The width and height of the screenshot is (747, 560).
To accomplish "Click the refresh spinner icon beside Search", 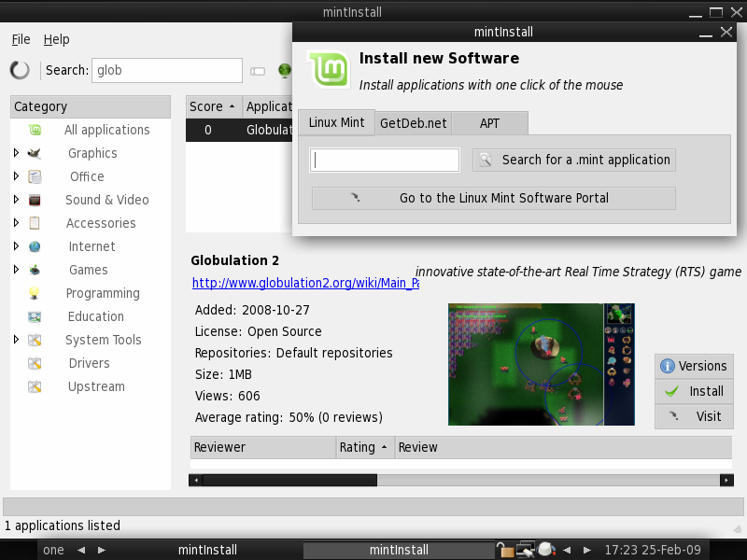I will click(20, 70).
